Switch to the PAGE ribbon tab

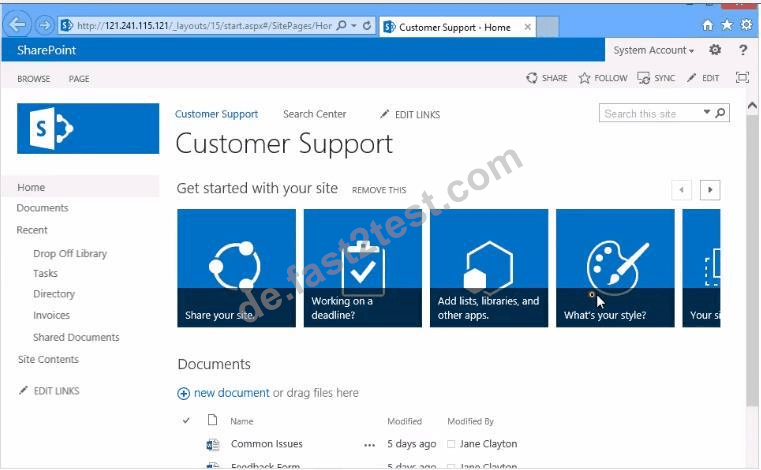click(x=79, y=79)
